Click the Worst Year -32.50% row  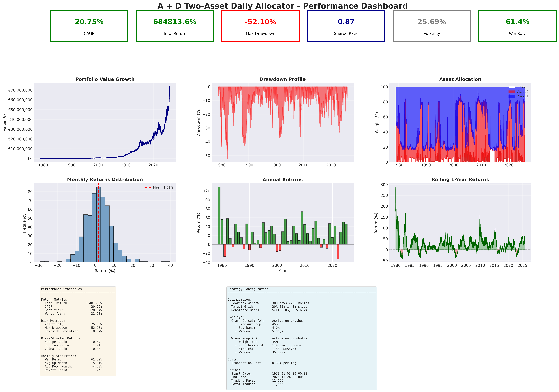tap(74, 314)
